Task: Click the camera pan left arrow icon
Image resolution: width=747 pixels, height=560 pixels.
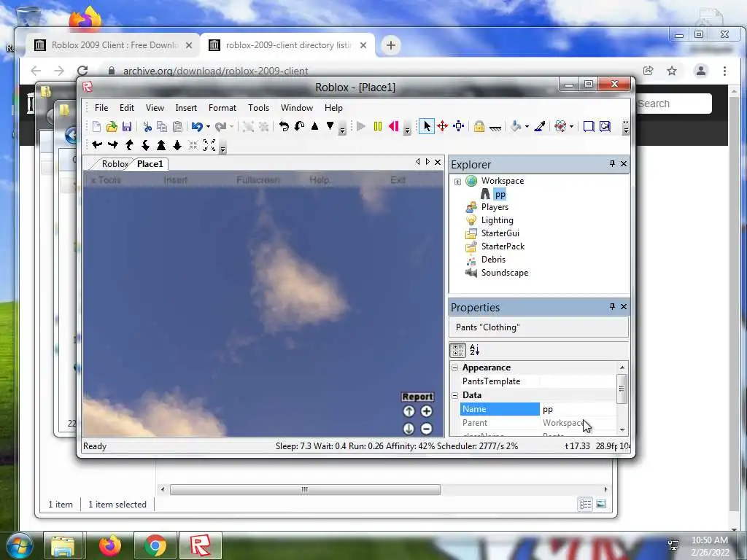Action: 97,145
